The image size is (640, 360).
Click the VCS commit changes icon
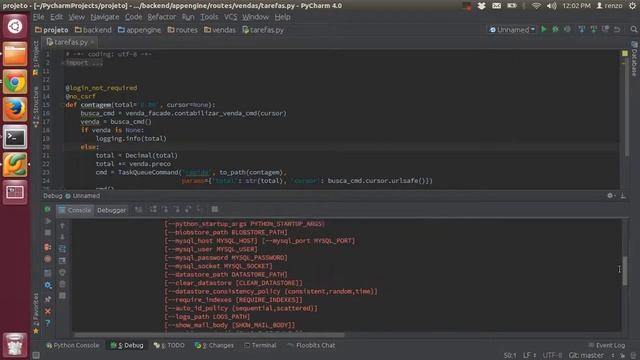pyautogui.click(x=593, y=29)
